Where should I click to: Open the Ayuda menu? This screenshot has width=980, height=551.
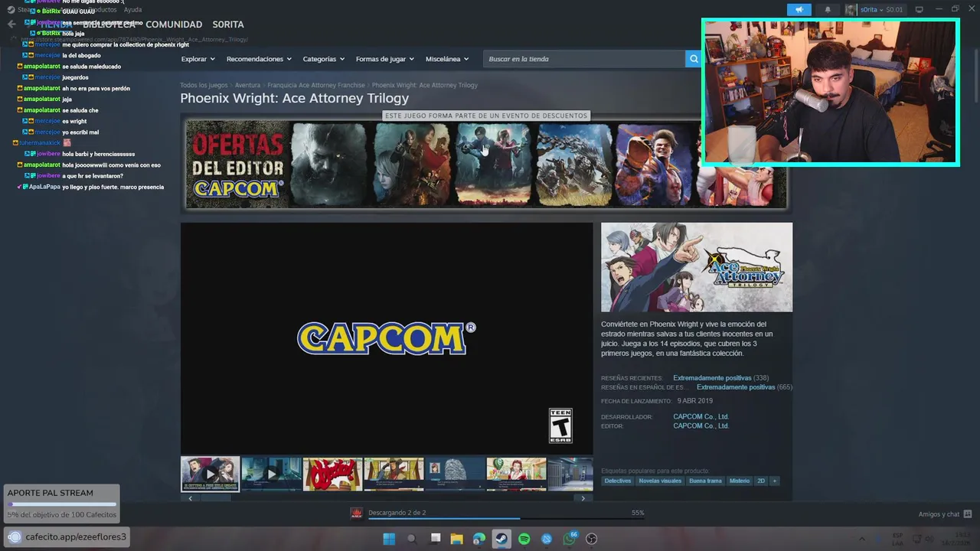pos(132,10)
